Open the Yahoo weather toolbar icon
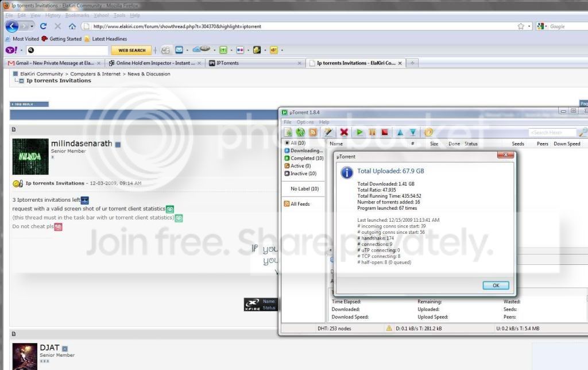588x370 pixels. click(x=200, y=49)
